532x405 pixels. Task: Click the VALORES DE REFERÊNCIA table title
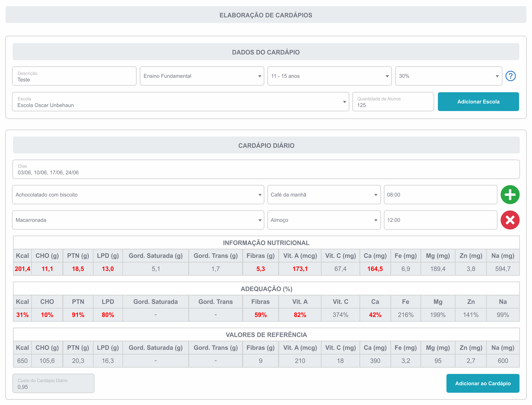266,335
